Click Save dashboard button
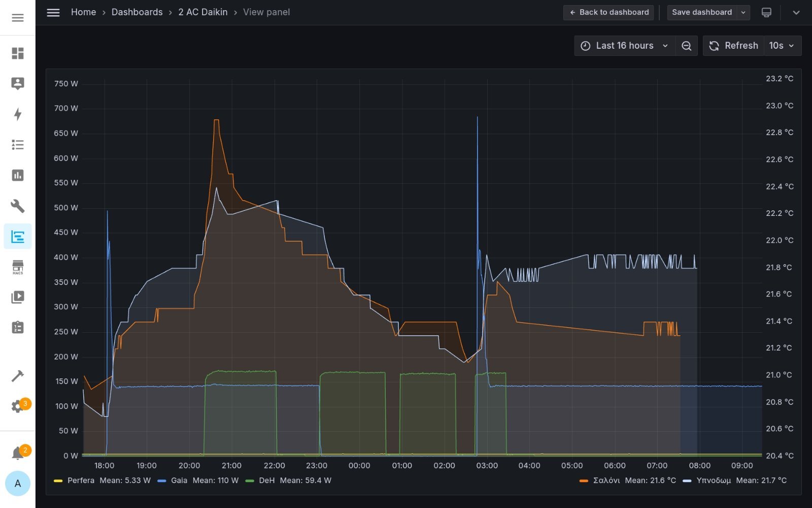The image size is (812, 508). [702, 12]
